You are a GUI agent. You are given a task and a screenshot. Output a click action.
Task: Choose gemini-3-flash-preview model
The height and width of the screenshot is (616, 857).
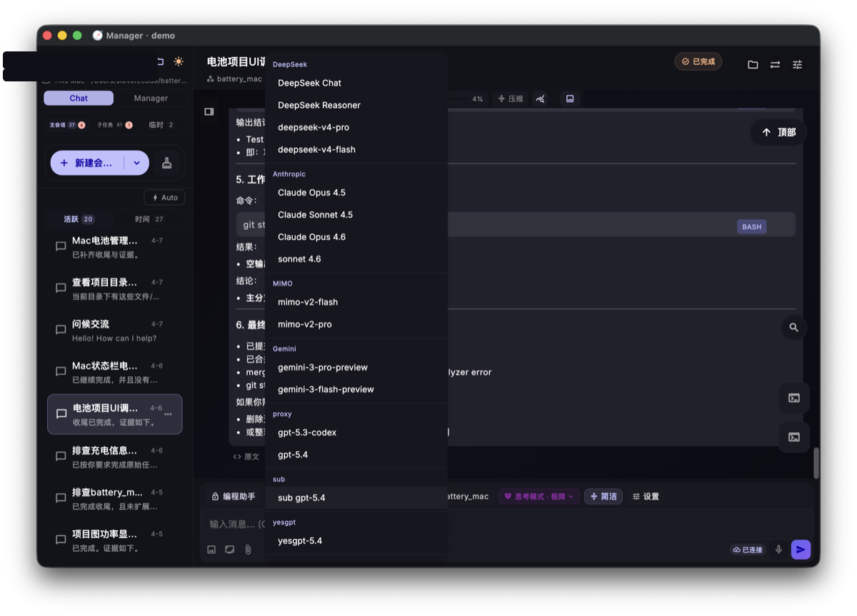point(356,390)
